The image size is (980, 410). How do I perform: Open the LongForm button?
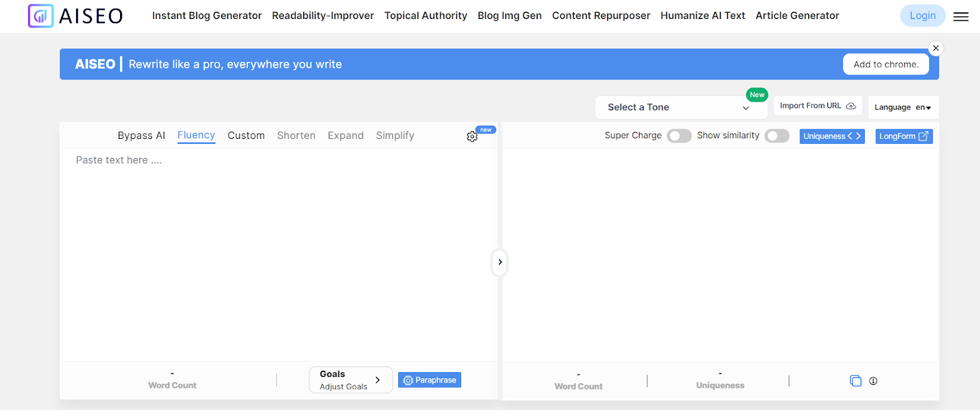(904, 136)
